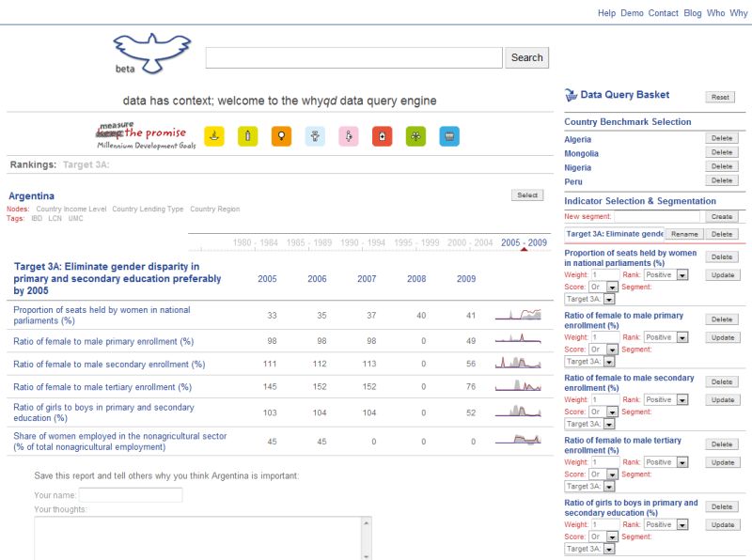Delete the tertiary enrollment indicator from basket

click(722, 444)
